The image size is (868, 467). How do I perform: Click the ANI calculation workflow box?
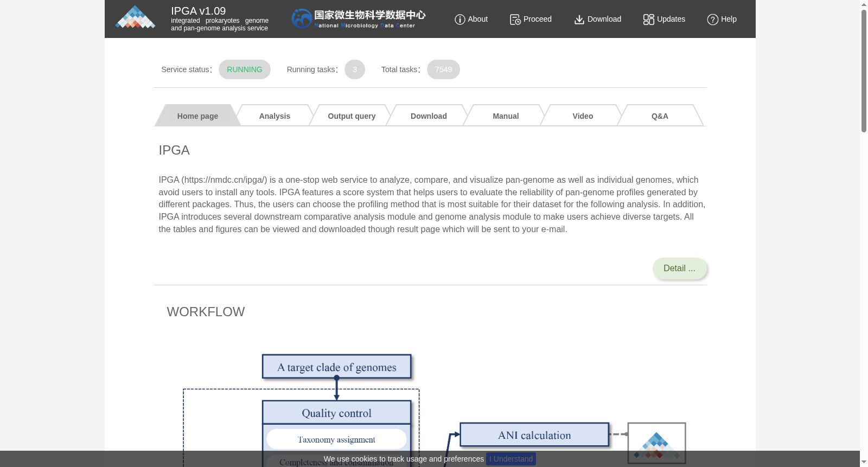point(534,435)
